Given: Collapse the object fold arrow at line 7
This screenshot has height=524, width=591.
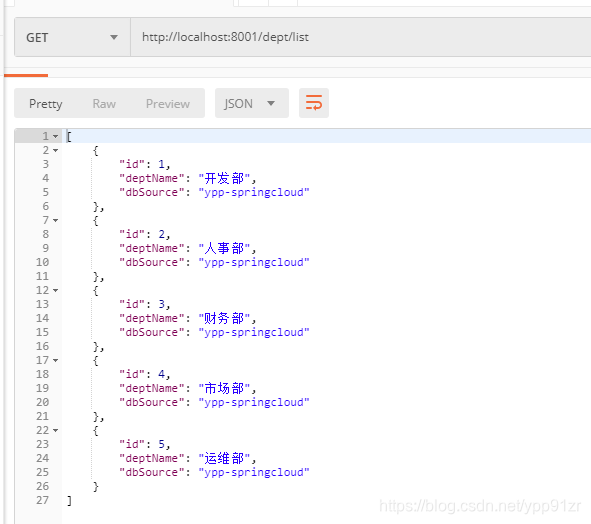Looking at the screenshot, I should (56, 220).
